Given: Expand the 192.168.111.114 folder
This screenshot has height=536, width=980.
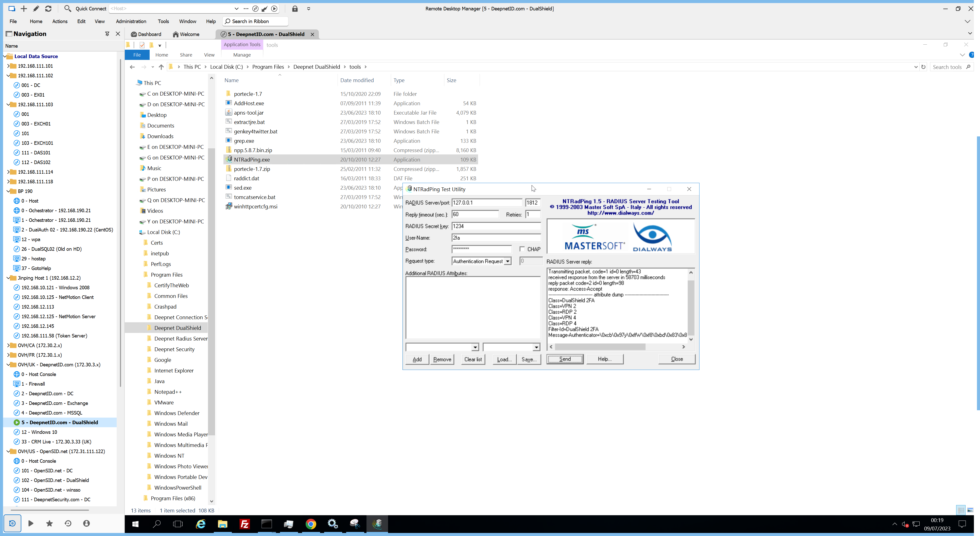Looking at the screenshot, I should (8, 172).
